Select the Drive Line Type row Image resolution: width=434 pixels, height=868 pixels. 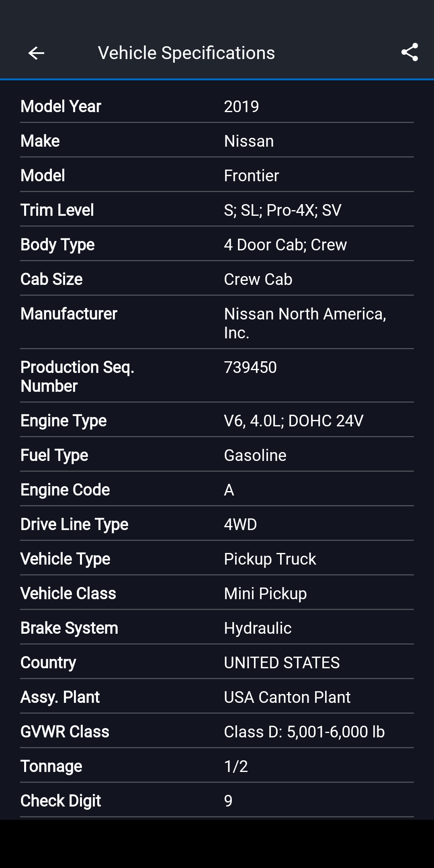217,524
